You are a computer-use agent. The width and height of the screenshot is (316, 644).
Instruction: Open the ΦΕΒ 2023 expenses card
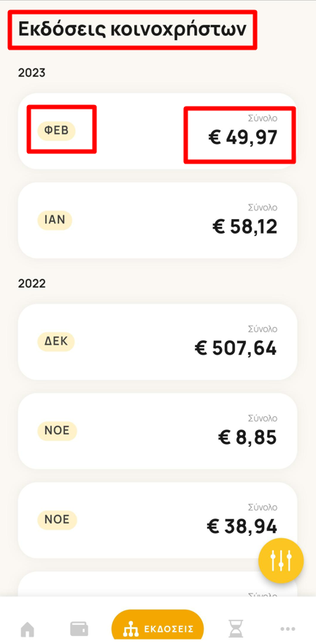[x=158, y=131]
